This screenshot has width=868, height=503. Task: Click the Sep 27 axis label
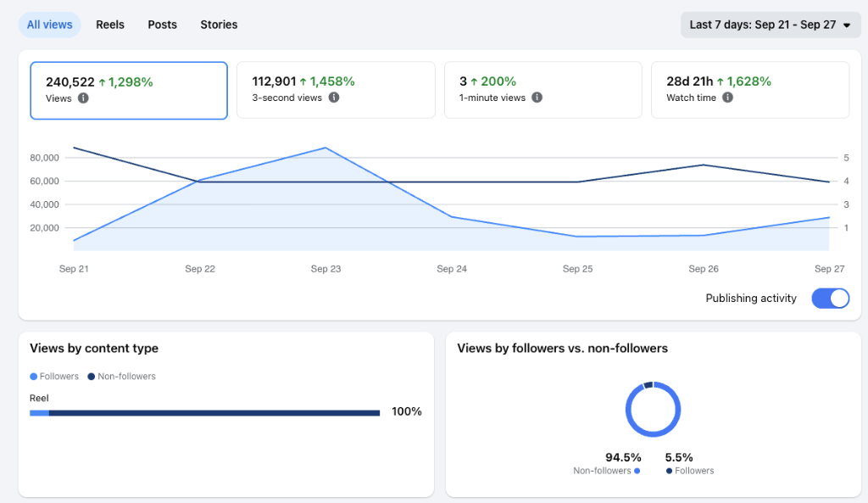click(829, 269)
